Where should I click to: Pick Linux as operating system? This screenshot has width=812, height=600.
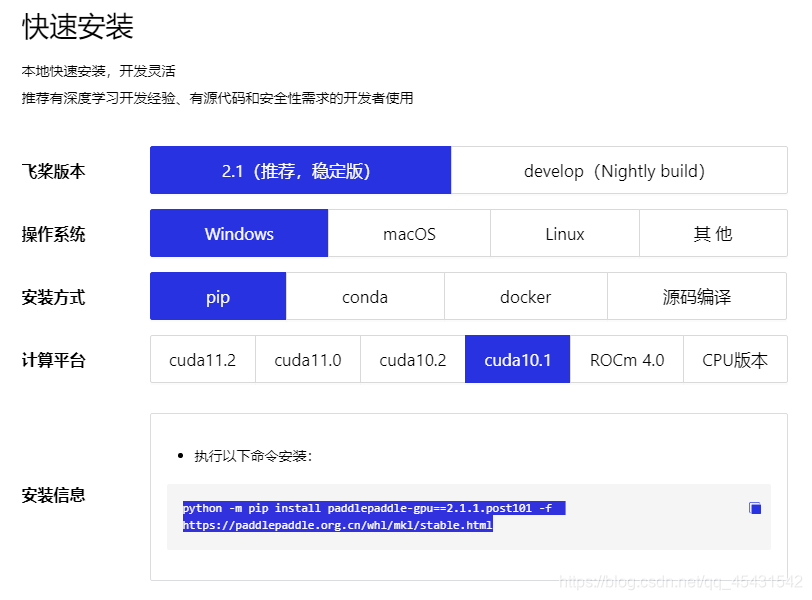(x=565, y=233)
